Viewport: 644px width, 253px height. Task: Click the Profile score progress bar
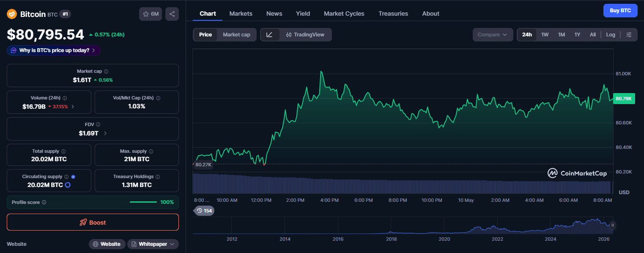tap(143, 202)
